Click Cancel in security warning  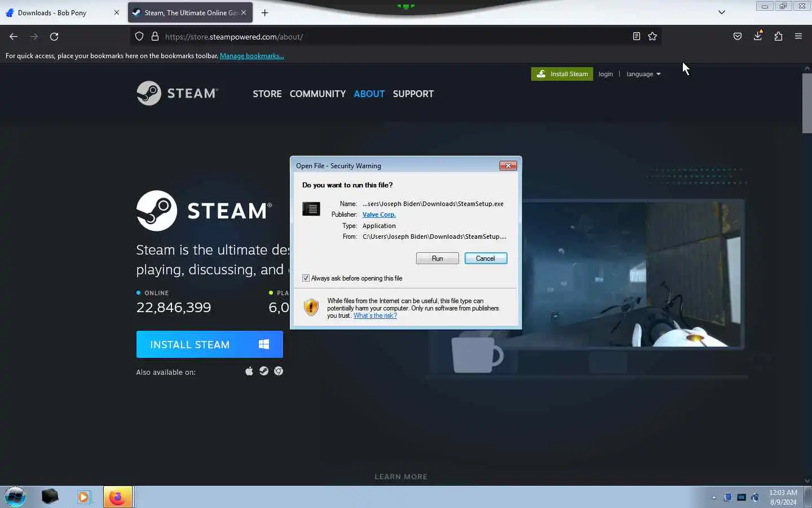486,259
